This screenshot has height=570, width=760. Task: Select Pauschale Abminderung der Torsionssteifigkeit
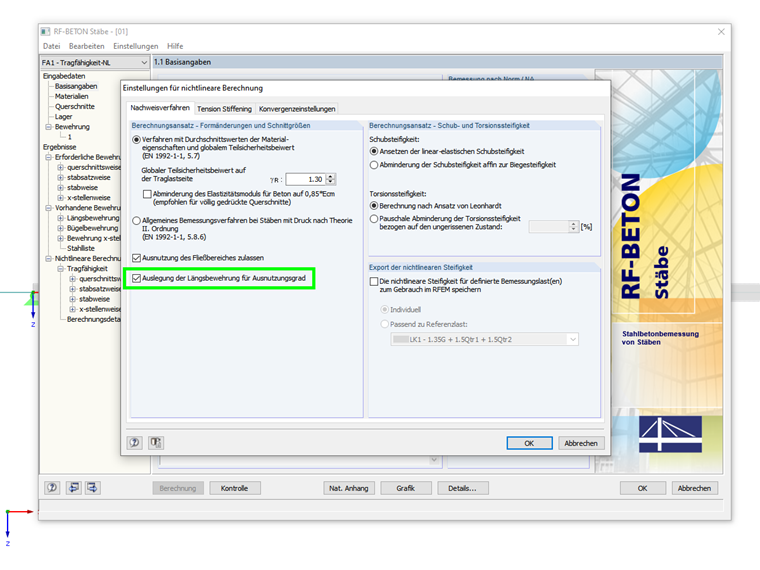374,219
